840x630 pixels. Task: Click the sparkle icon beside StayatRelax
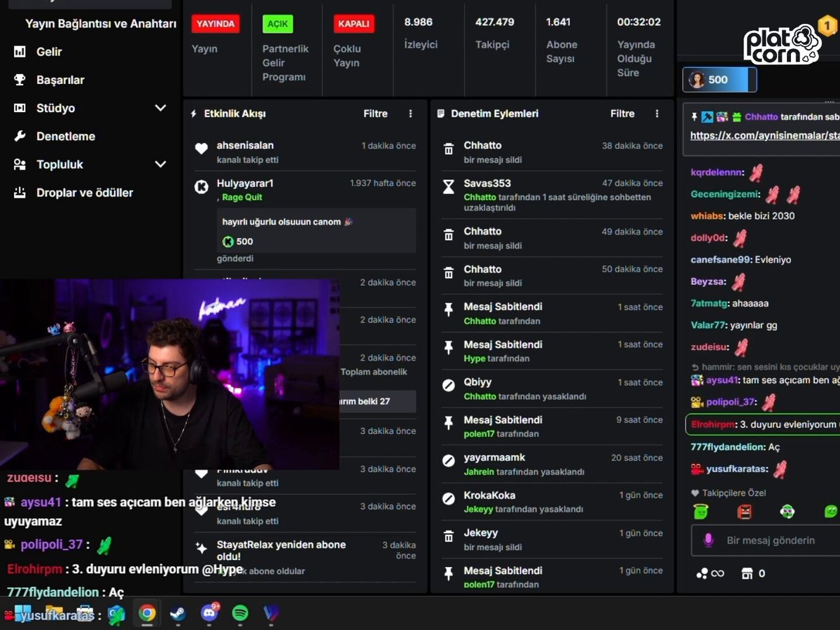(202, 548)
